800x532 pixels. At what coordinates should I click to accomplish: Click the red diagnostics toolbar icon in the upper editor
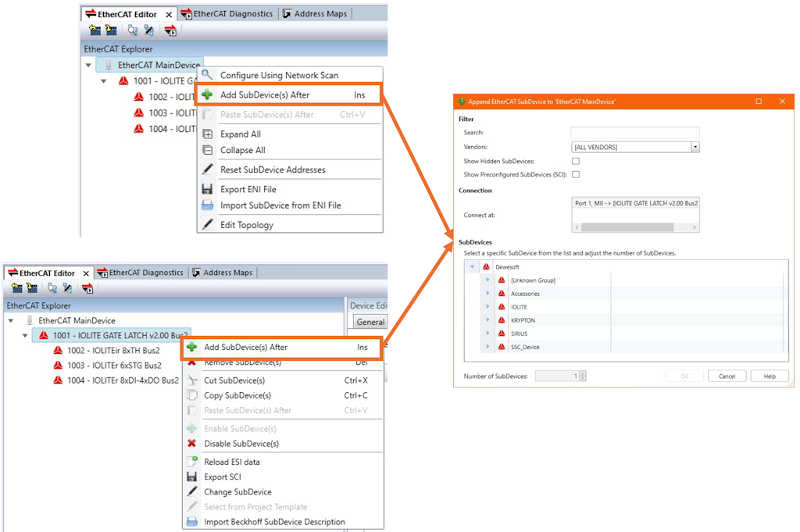tap(170, 30)
